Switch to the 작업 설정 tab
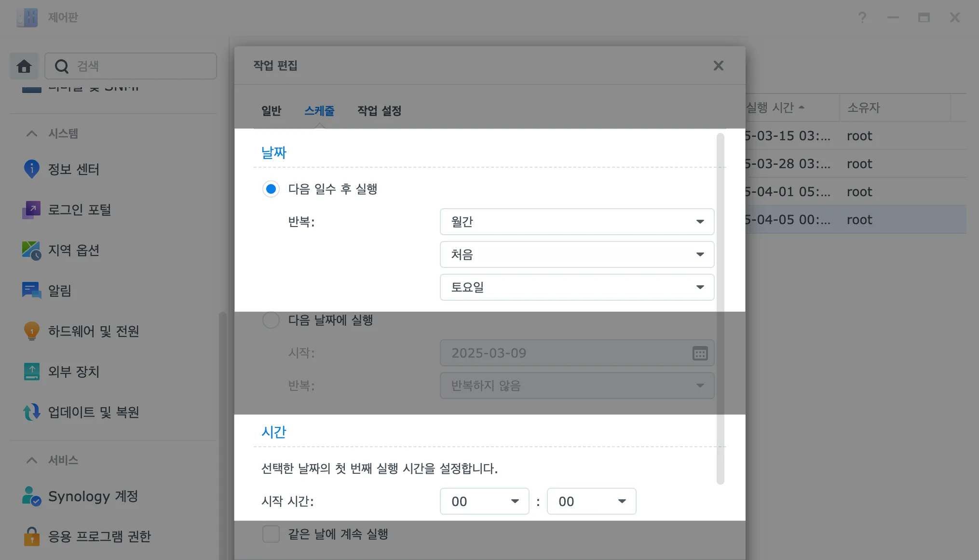Screen dimensions: 979x560 tap(379, 111)
